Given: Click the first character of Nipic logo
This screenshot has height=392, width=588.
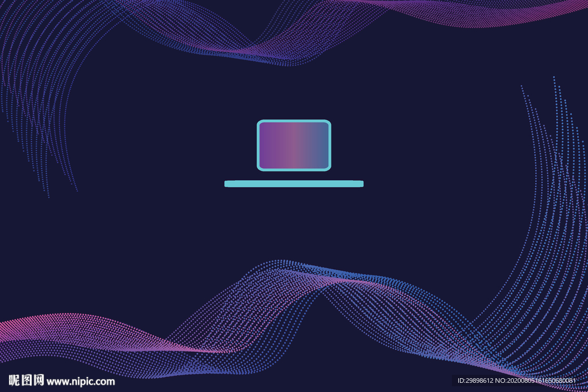Looking at the screenshot, I should (14, 381).
